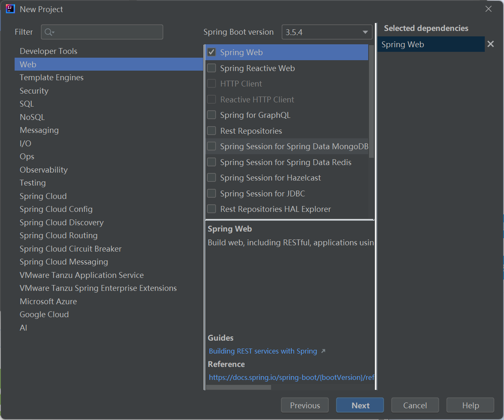
Task: Select VMware Tanzu Application Service category
Action: (109, 275)
